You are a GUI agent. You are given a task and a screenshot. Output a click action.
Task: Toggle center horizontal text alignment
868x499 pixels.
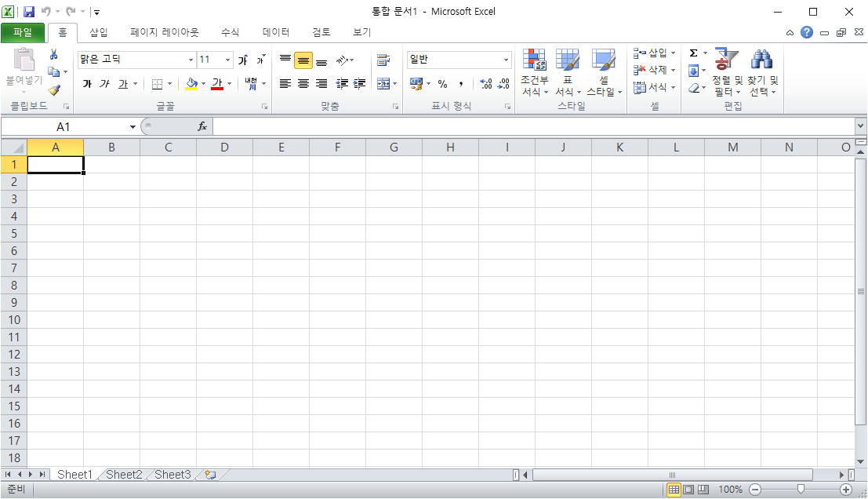303,84
